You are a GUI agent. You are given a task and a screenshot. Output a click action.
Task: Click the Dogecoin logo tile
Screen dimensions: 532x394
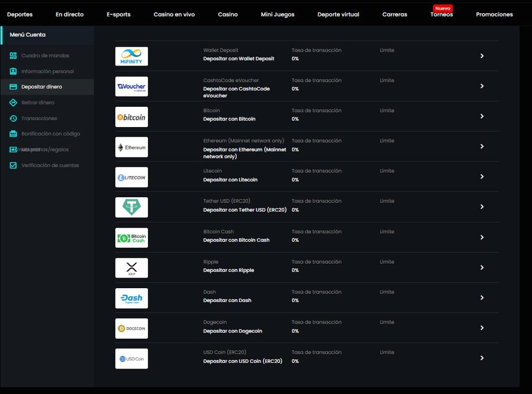[x=131, y=328]
